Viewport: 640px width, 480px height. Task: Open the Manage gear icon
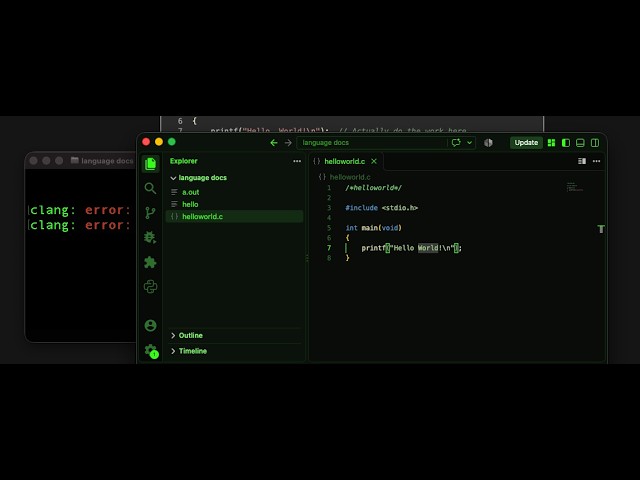(x=151, y=351)
